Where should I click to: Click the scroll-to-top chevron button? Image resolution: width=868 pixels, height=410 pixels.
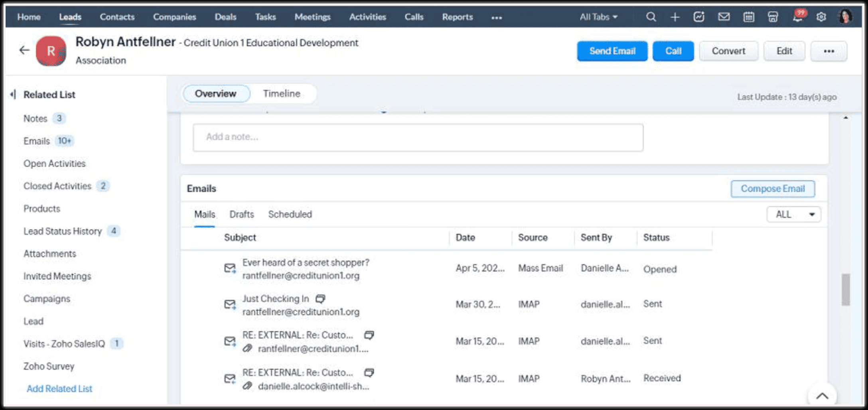coord(822,396)
